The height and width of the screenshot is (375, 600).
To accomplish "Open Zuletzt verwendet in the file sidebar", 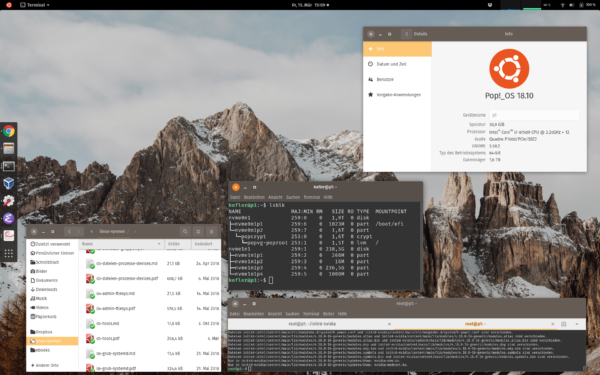I will pyautogui.click(x=52, y=244).
